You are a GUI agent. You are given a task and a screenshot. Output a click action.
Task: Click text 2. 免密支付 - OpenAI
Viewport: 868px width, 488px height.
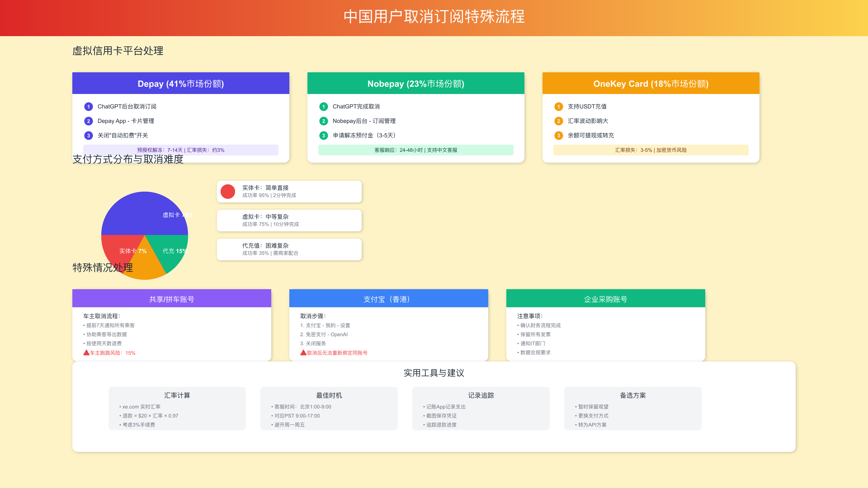tap(324, 334)
